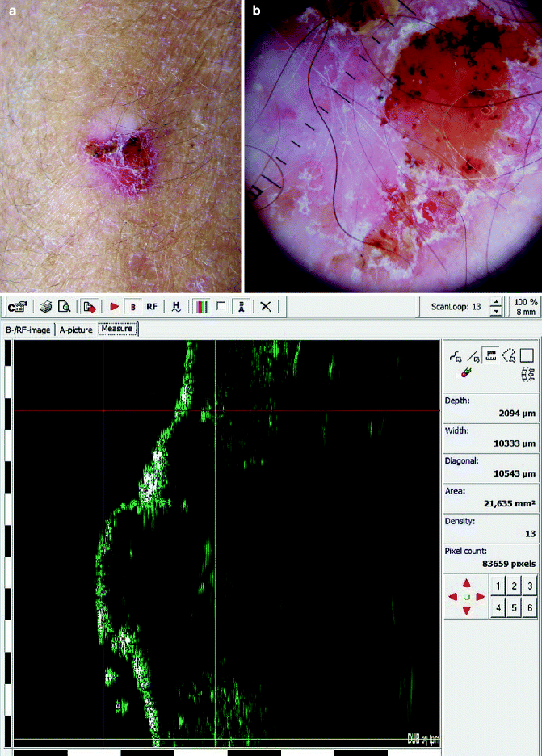542x756 pixels.
Task: Increase ScanLoop value with up arrow
Action: pos(496,301)
